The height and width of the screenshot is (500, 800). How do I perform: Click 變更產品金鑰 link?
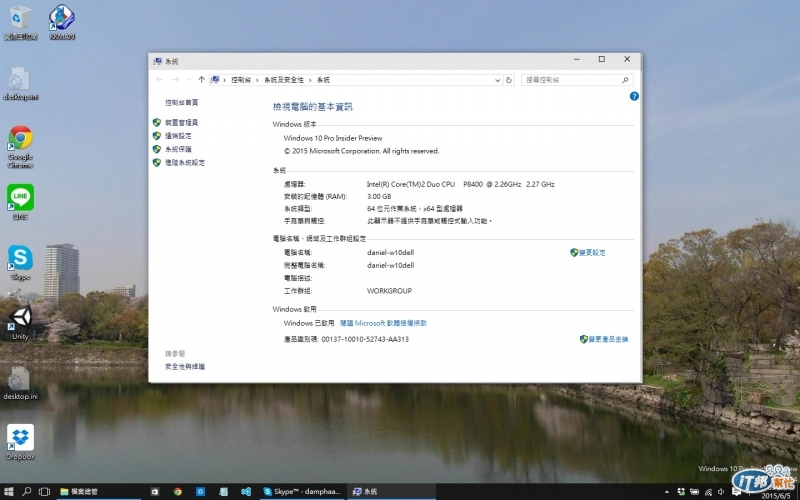[608, 339]
